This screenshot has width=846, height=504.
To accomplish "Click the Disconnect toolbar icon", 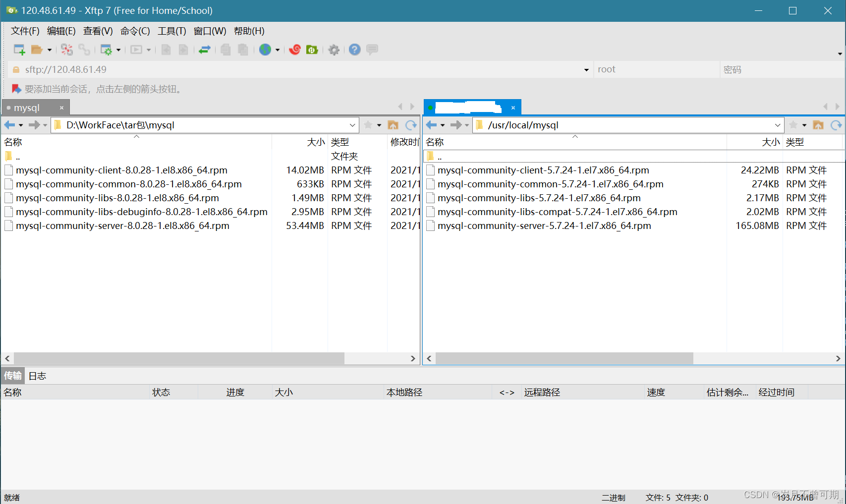I will (x=67, y=50).
